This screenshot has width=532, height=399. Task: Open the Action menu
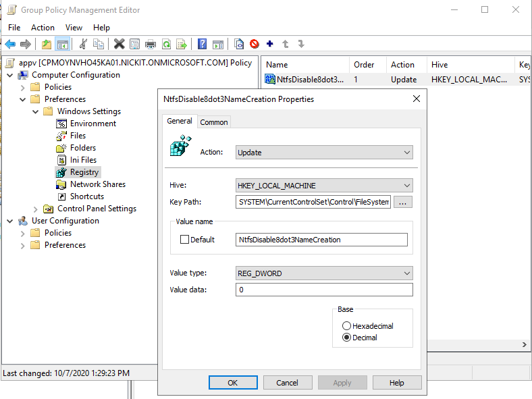click(43, 28)
